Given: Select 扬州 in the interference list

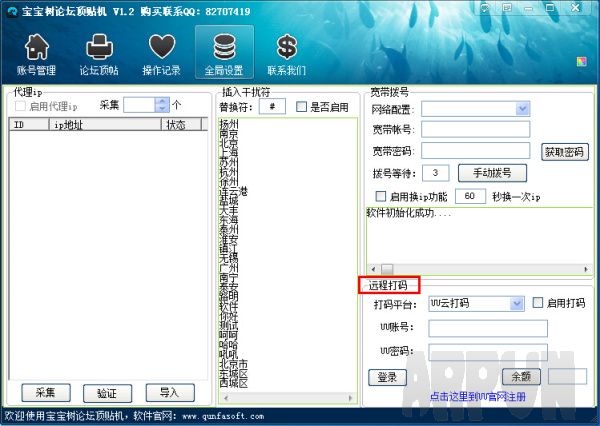Looking at the screenshot, I should click(229, 124).
